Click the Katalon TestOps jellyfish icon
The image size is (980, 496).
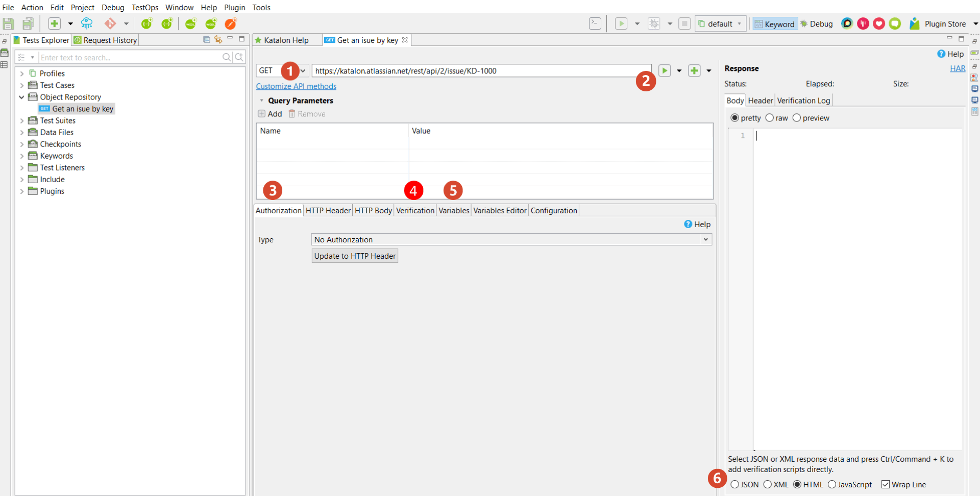(87, 23)
